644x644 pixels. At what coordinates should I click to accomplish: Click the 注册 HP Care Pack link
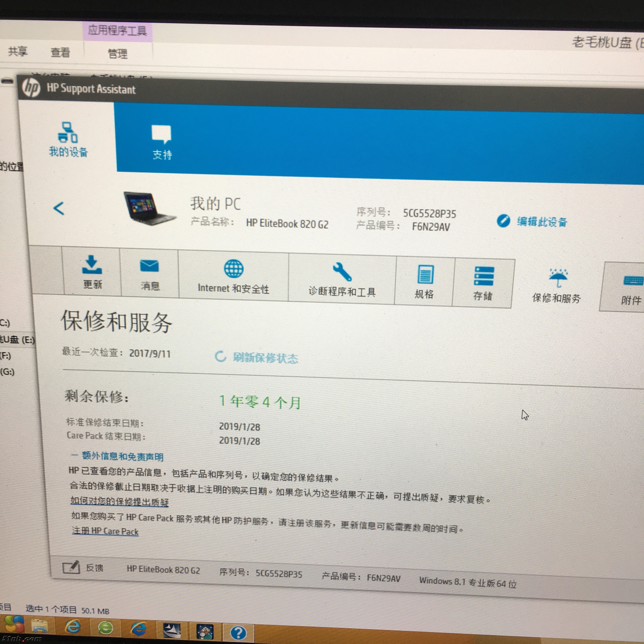pyautogui.click(x=105, y=531)
